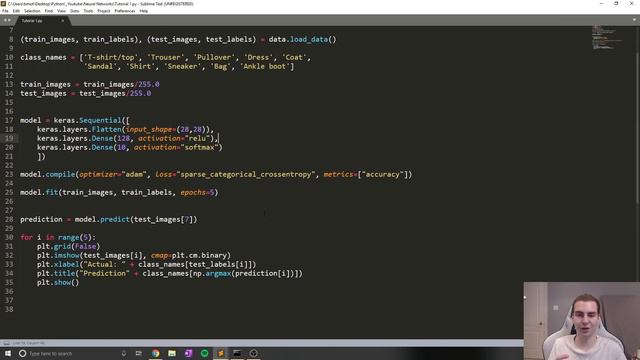This screenshot has height=360, width=640.
Task: Click the taskbar microphone icon
Action: [124, 353]
